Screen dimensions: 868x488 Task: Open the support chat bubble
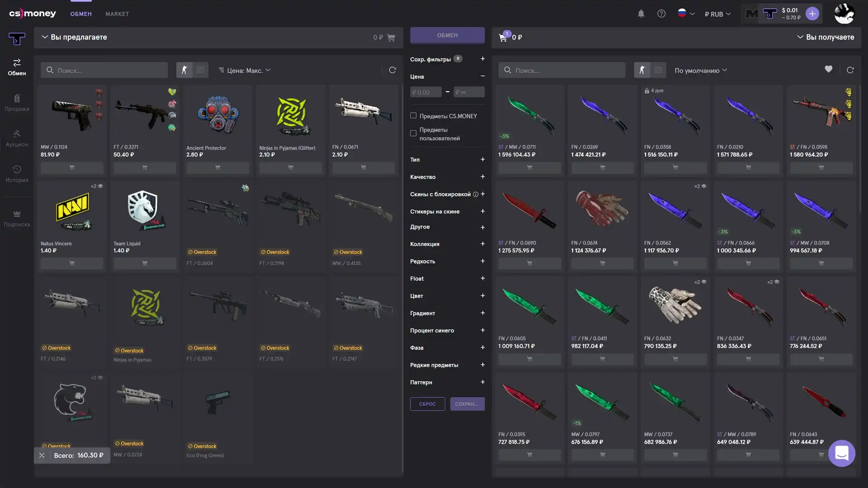(x=841, y=453)
